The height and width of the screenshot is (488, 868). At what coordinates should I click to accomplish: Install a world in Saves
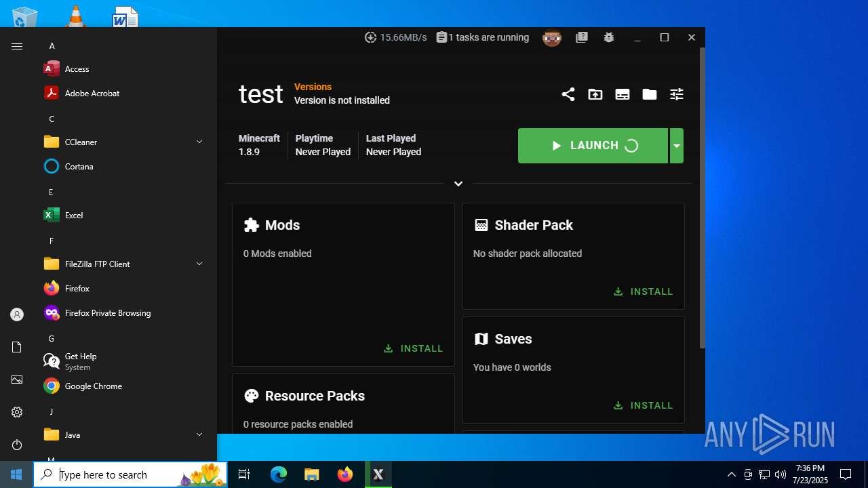(x=644, y=405)
